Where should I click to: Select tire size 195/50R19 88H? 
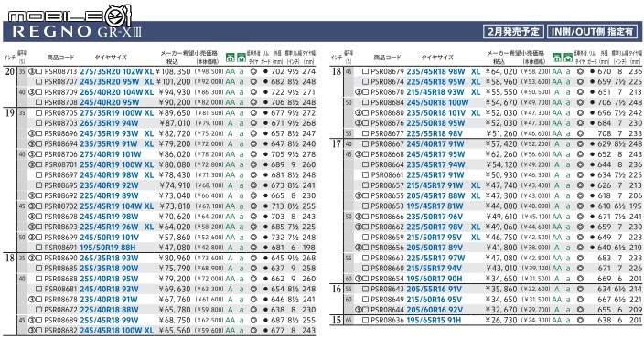[x=107, y=248]
